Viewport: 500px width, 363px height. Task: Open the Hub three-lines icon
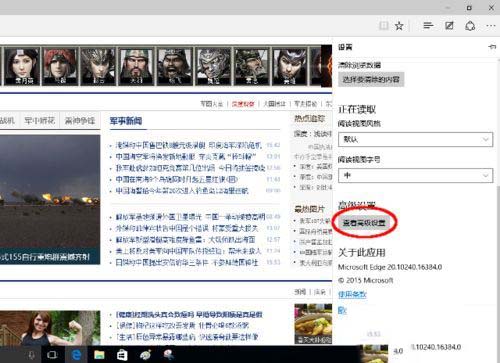(428, 26)
